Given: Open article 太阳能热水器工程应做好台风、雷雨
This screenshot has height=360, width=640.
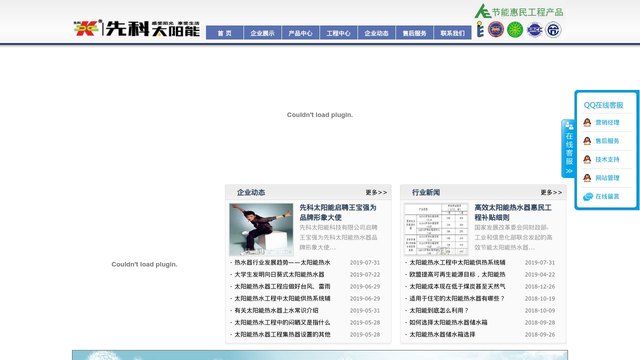Looking at the screenshot, I should point(282,287).
